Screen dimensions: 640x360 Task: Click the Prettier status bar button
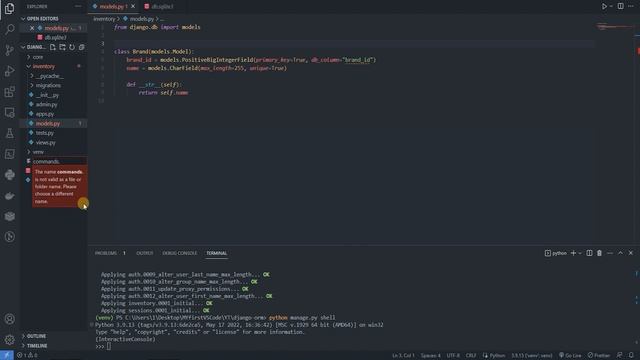(599, 356)
